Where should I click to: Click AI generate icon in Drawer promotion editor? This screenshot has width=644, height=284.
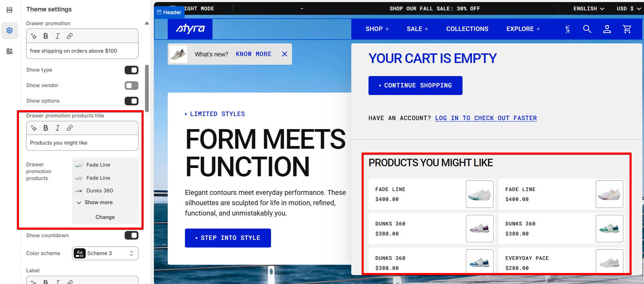pyautogui.click(x=34, y=36)
